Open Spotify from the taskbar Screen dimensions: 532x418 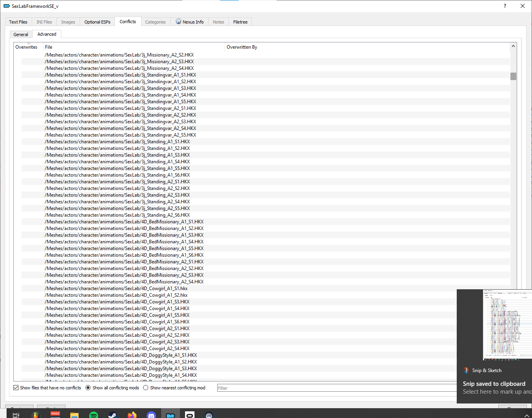click(94, 415)
